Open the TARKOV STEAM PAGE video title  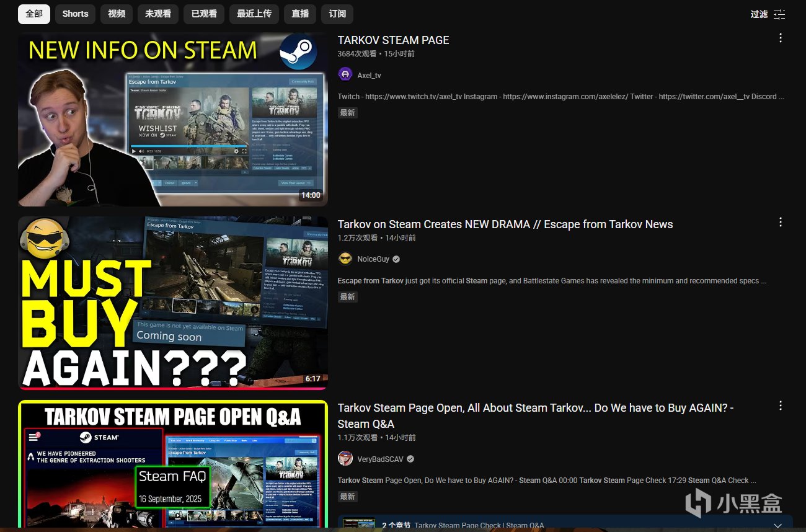point(393,40)
